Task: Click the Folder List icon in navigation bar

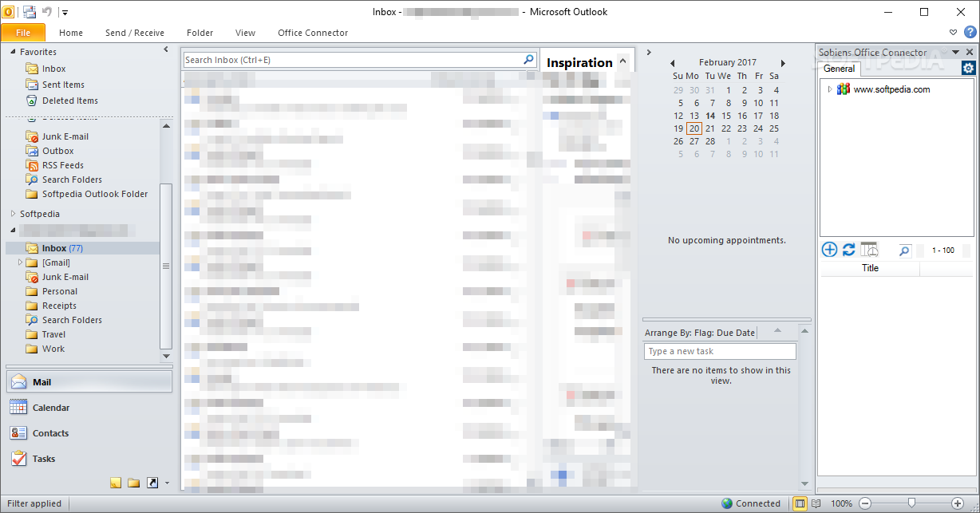Action: pyautogui.click(x=134, y=483)
